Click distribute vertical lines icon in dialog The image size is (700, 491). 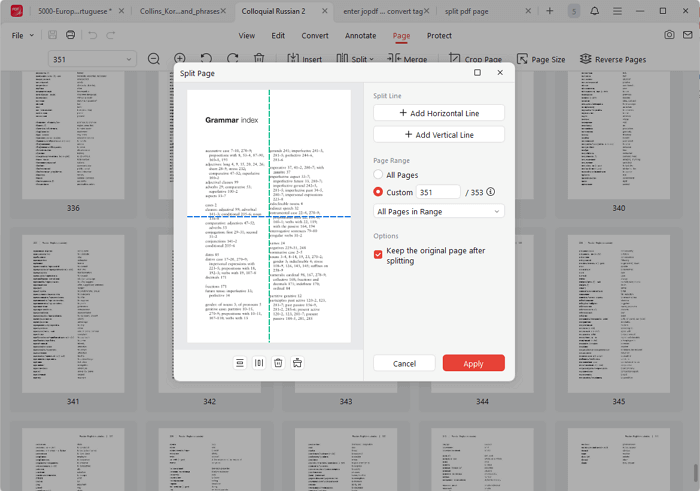259,363
